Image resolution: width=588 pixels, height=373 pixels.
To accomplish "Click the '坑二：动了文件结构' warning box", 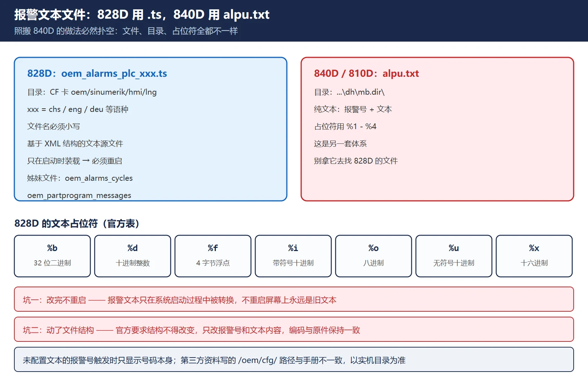I will [294, 329].
